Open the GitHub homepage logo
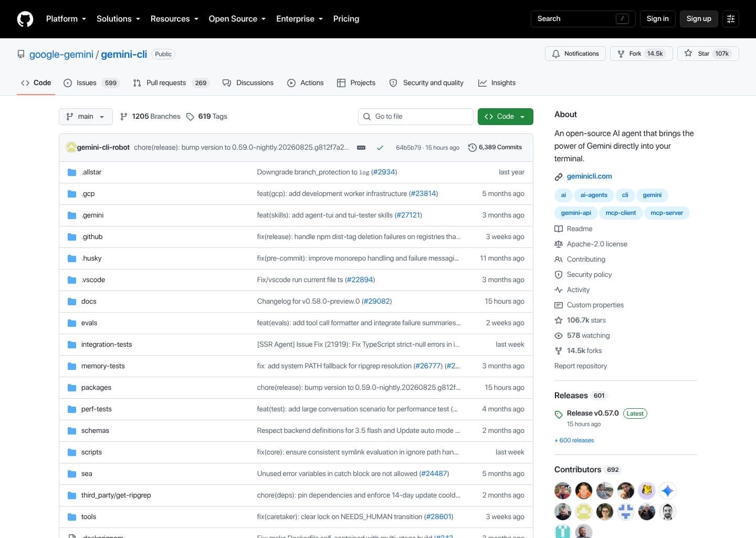The height and width of the screenshot is (538, 756). point(25,19)
